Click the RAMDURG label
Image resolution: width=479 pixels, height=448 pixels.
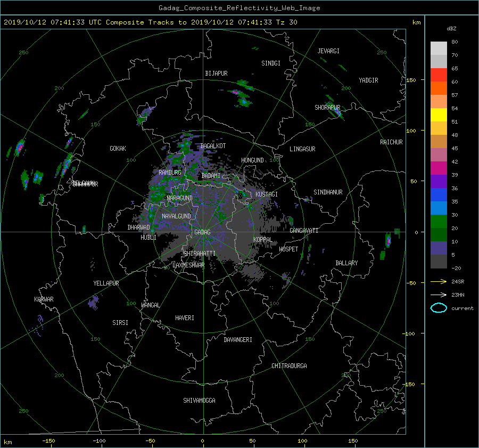click(x=170, y=173)
